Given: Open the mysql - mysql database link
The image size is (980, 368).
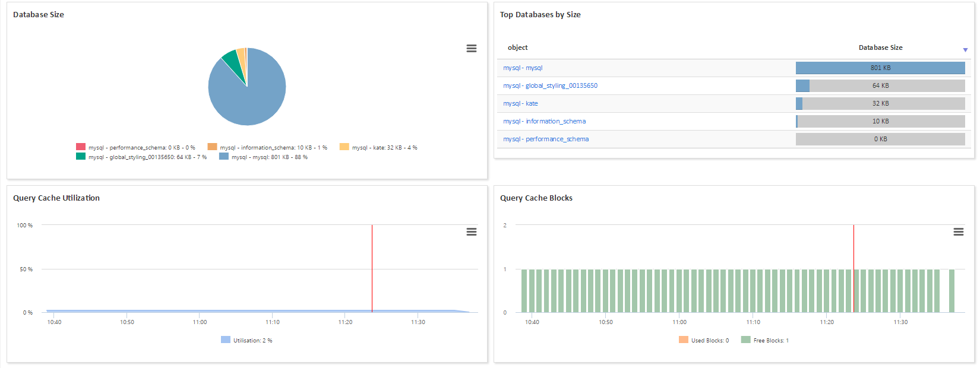Looking at the screenshot, I should [x=523, y=68].
